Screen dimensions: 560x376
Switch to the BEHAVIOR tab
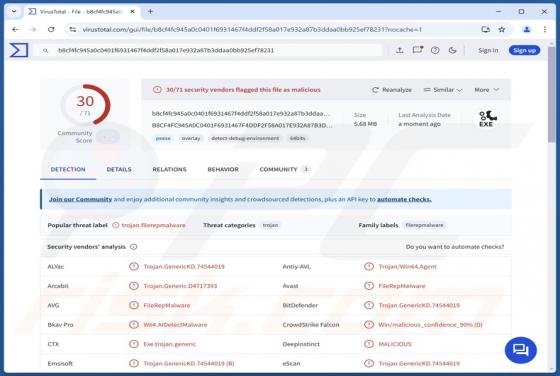click(x=223, y=169)
